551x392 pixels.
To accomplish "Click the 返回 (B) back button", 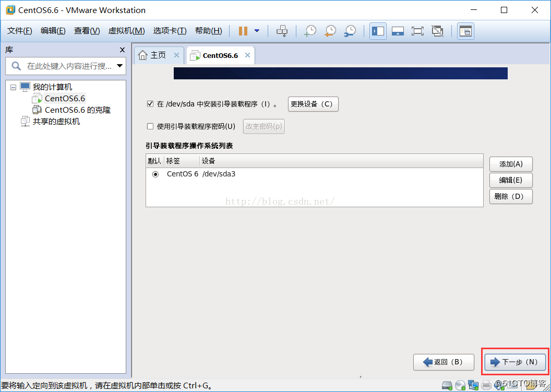I will click(444, 362).
